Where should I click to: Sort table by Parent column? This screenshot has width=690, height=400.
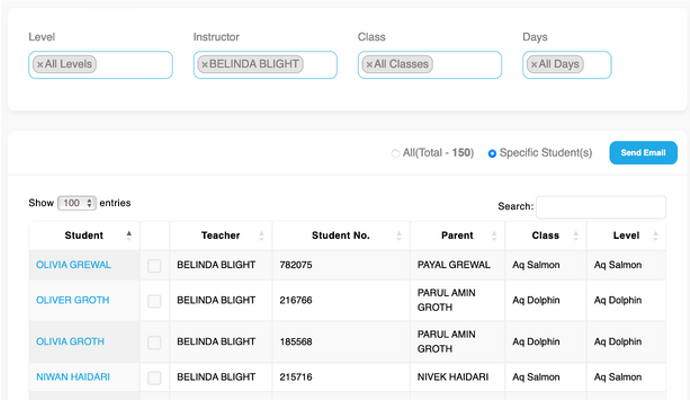pos(457,236)
